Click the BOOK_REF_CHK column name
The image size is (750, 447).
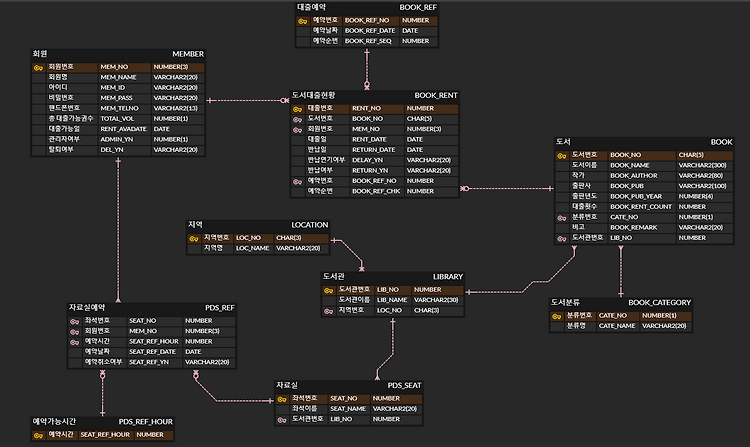[376, 191]
